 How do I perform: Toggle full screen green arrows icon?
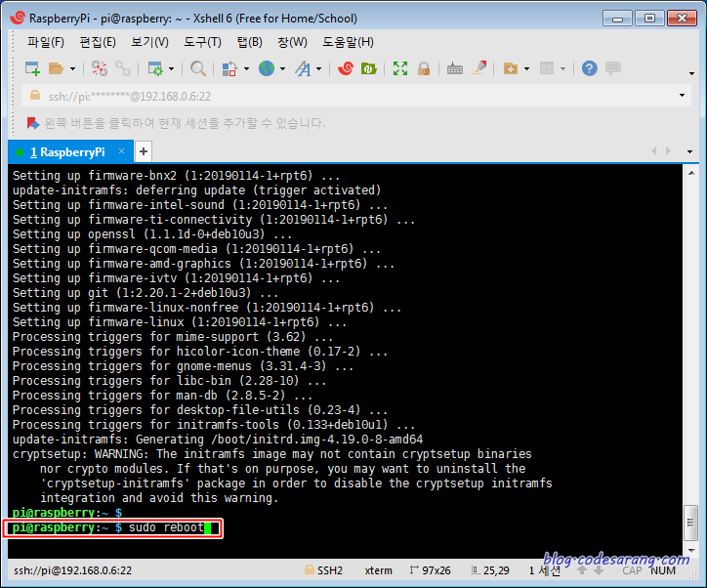[x=400, y=68]
